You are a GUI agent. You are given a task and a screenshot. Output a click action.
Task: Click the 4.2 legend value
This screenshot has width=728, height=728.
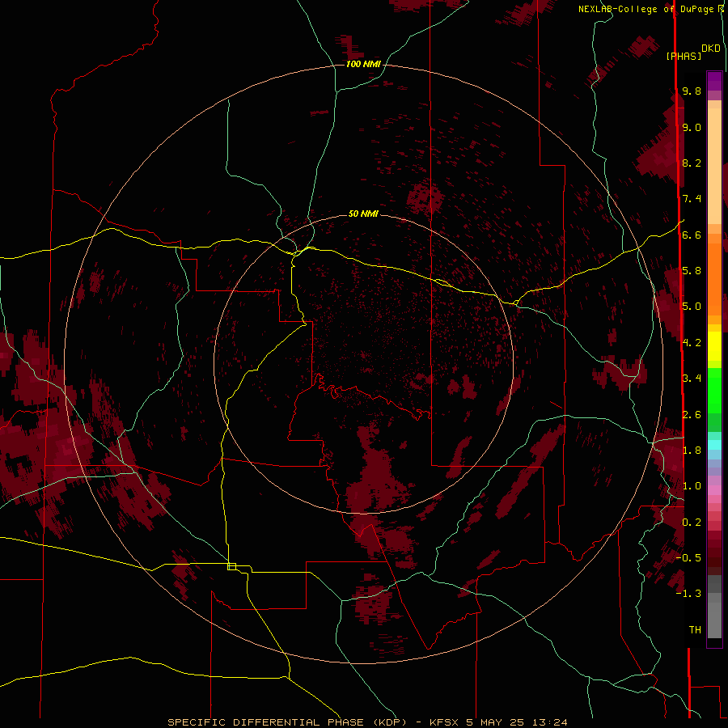coord(692,343)
